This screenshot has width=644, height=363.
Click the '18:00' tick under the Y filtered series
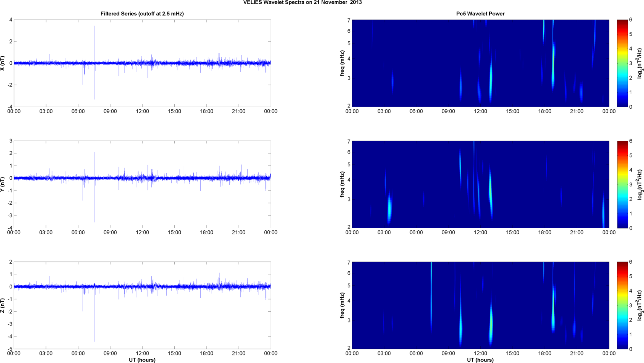pyautogui.click(x=207, y=232)
